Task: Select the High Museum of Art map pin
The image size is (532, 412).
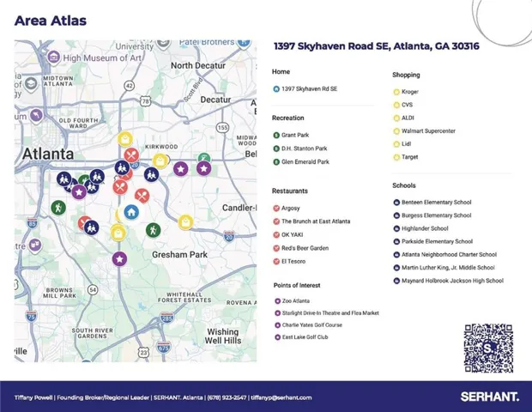Action: click(x=53, y=57)
